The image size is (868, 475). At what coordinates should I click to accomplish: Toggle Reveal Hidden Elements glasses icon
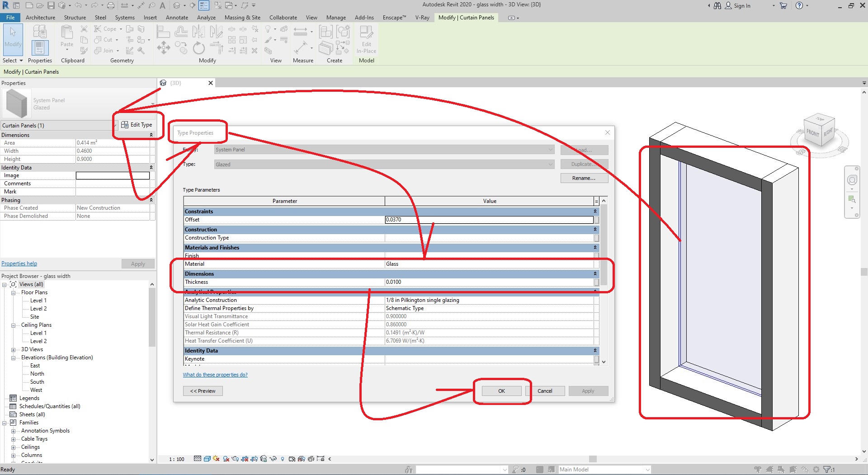coord(273,459)
